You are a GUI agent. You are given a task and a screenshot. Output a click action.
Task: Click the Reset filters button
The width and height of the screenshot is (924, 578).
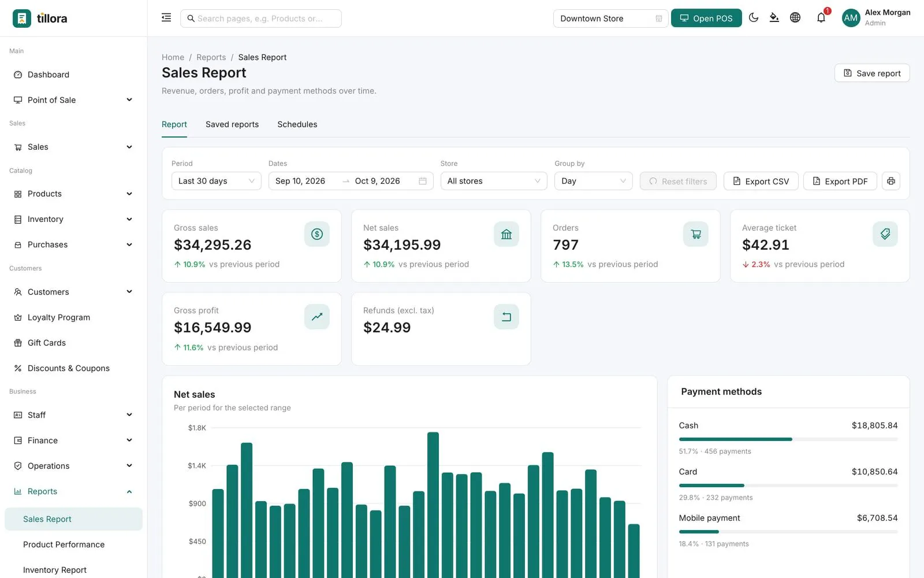point(678,181)
